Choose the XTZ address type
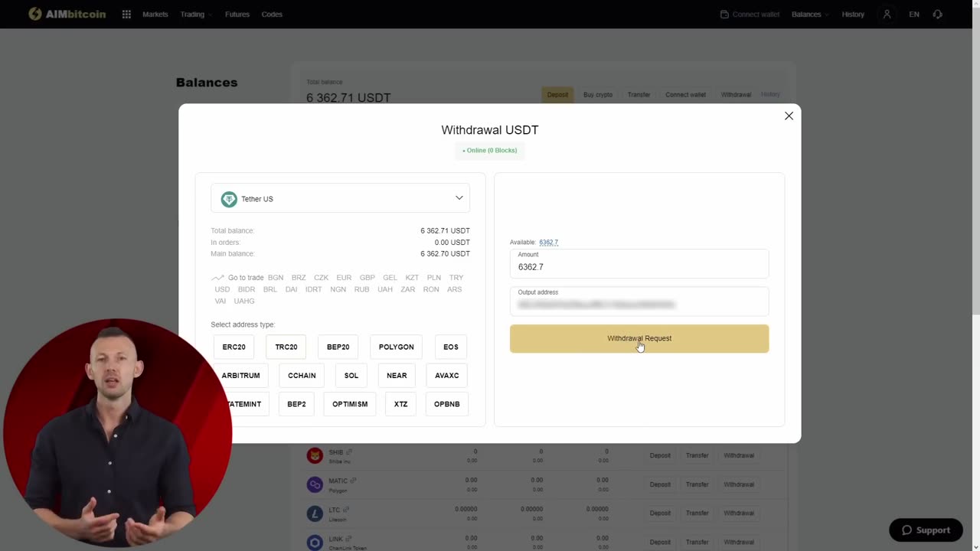Screen dimensions: 980x551 [x=401, y=403]
